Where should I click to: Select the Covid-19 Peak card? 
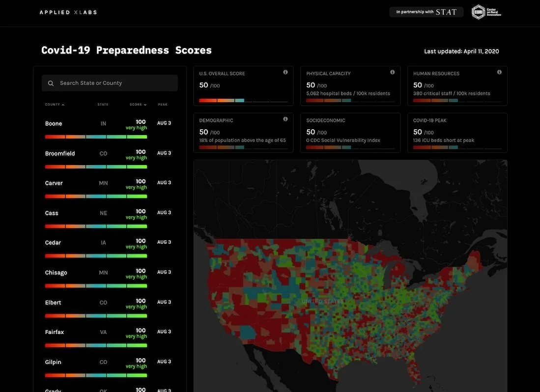point(457,133)
